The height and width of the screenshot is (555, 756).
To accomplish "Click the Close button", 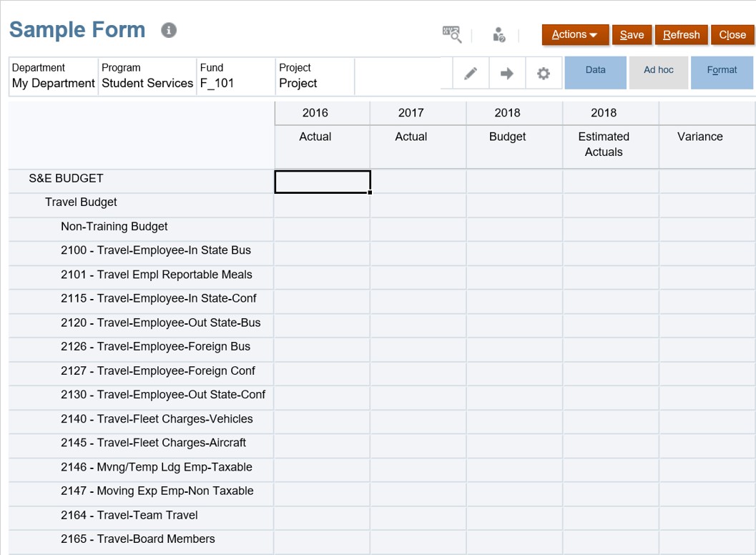I will [x=732, y=35].
